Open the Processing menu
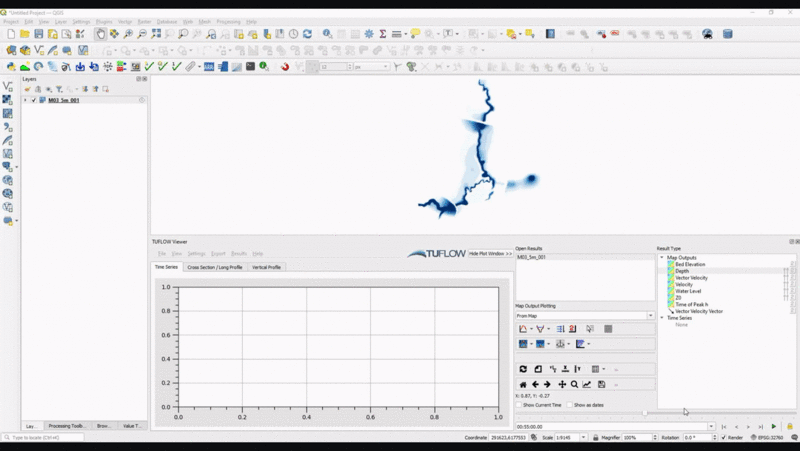This screenshot has width=800, height=451. coord(228,21)
